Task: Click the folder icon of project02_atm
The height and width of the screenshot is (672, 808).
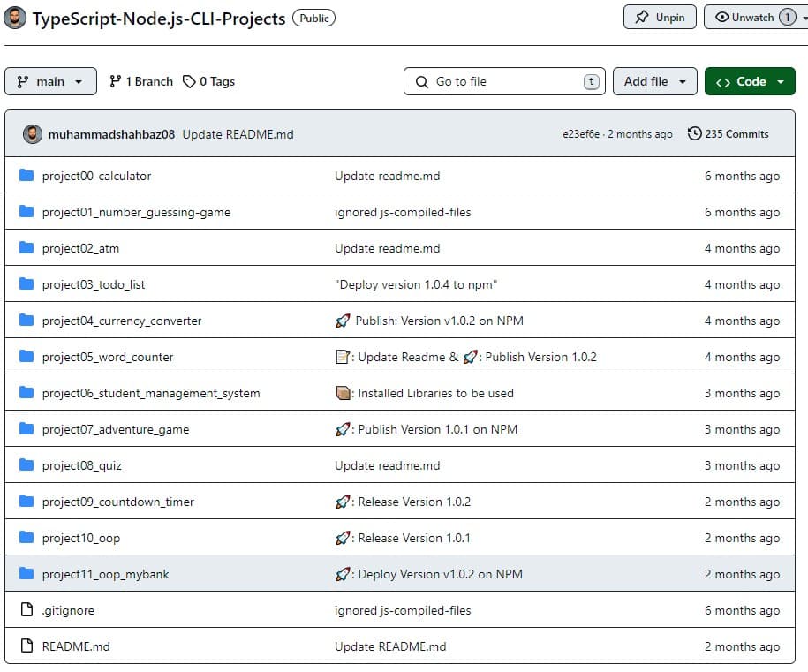Action: [26, 247]
